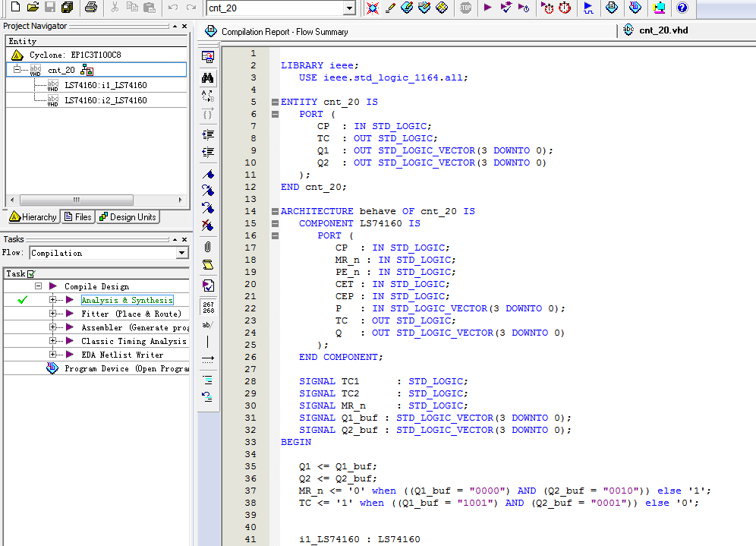Open the Compilation Report toolbar icon

pyautogui.click(x=612, y=8)
